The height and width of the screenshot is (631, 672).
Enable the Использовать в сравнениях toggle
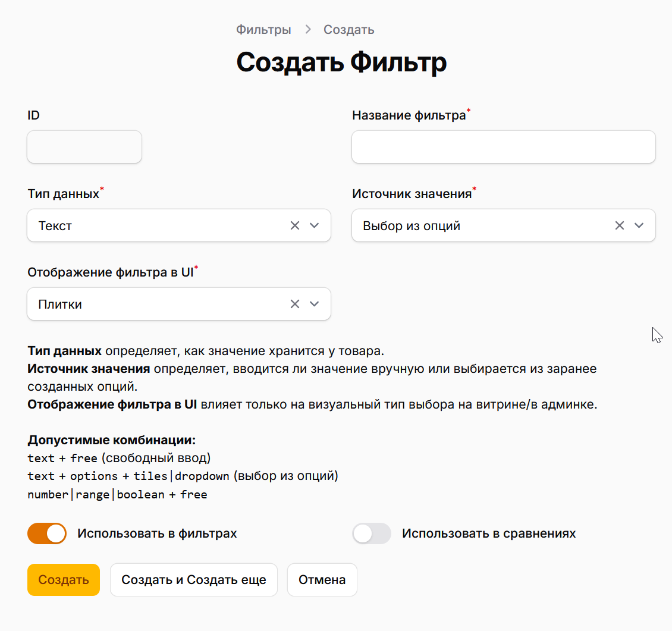(x=371, y=533)
